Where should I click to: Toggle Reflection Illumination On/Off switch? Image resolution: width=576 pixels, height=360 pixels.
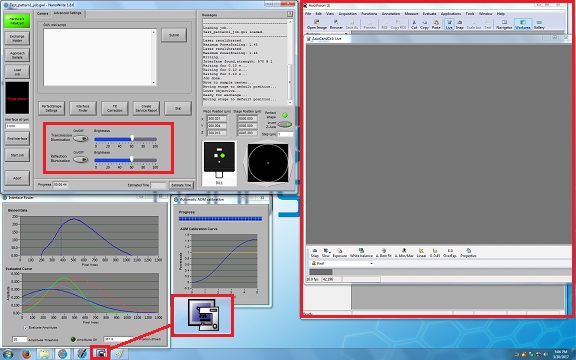coord(80,160)
